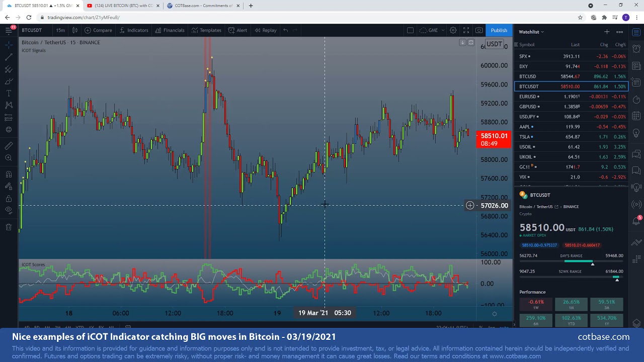Switch to LIVE BITCOIN YouTube tab
The image size is (644, 362).
coord(124,6)
